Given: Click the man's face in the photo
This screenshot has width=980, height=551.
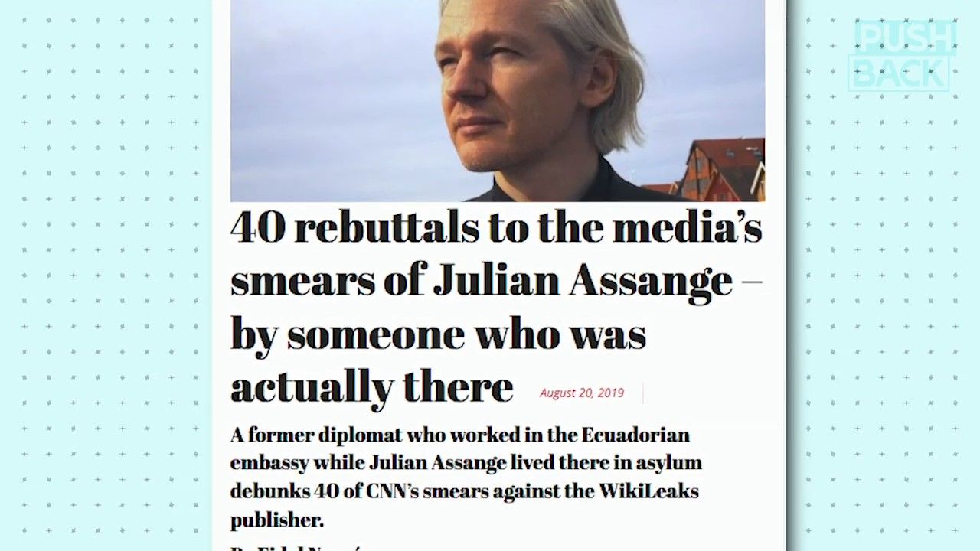Looking at the screenshot, I should (505, 84).
